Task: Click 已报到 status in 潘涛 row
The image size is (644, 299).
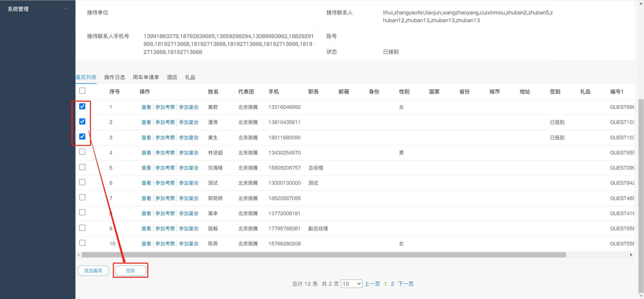Action: (x=557, y=122)
